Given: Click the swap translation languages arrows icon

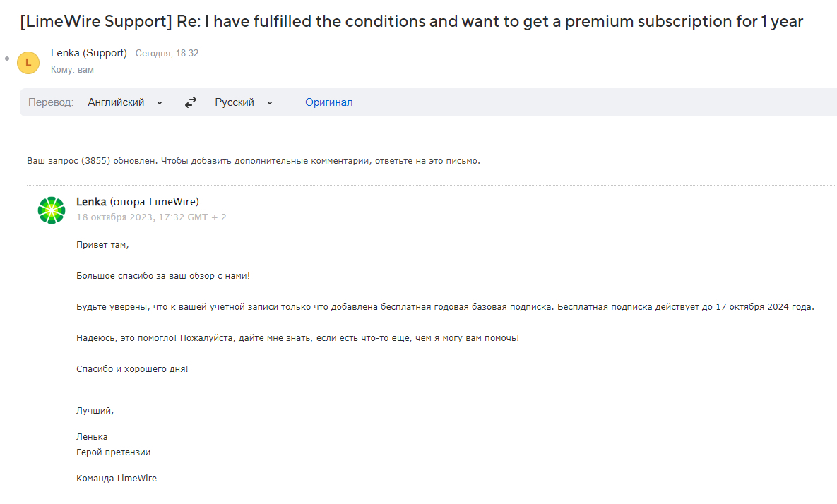Looking at the screenshot, I should 191,102.
